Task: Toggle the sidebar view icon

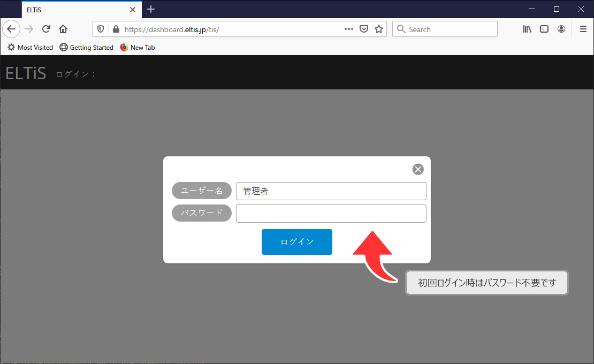Action: (x=544, y=29)
